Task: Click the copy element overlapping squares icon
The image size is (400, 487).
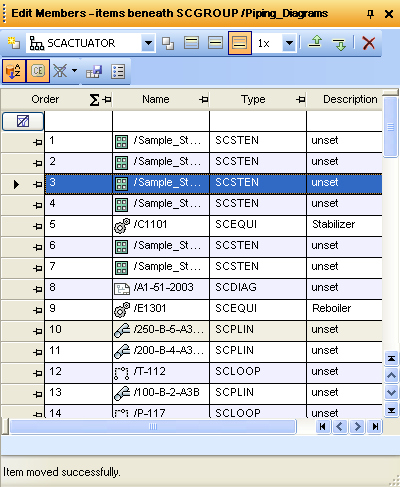Action: point(168,43)
